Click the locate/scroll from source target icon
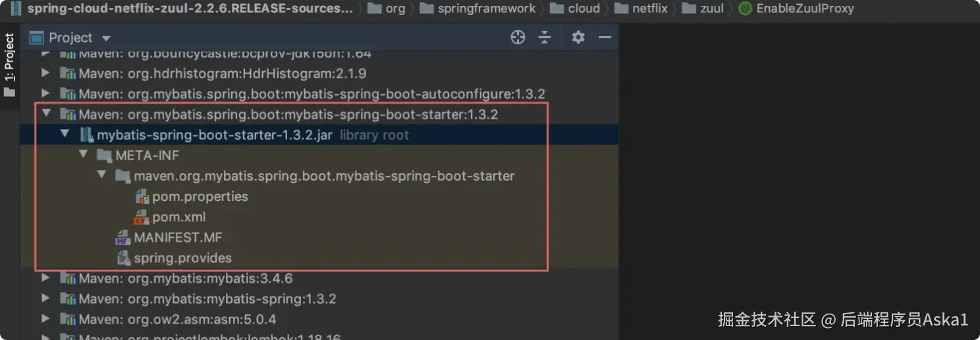The image size is (980, 340). coord(518,38)
